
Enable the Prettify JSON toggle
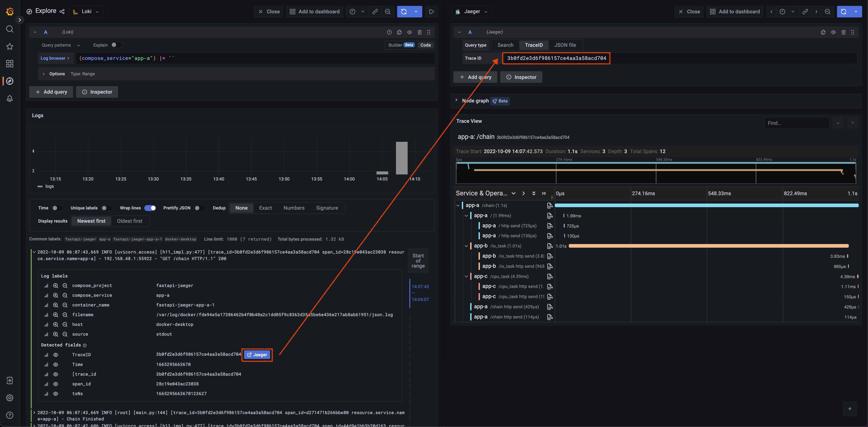[199, 208]
